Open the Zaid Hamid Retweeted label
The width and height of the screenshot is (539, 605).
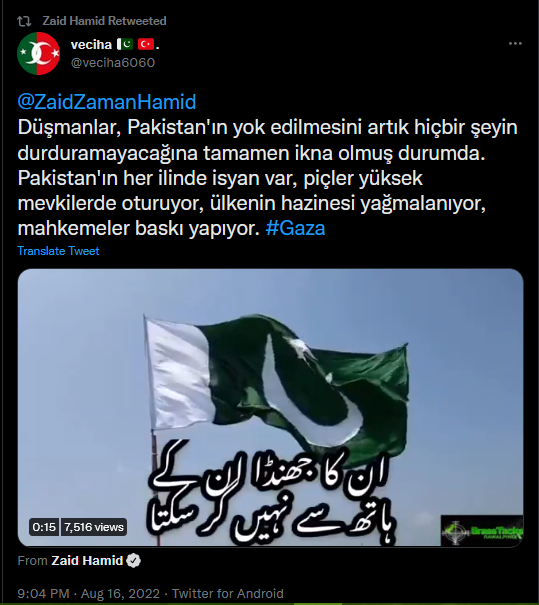coord(104,21)
